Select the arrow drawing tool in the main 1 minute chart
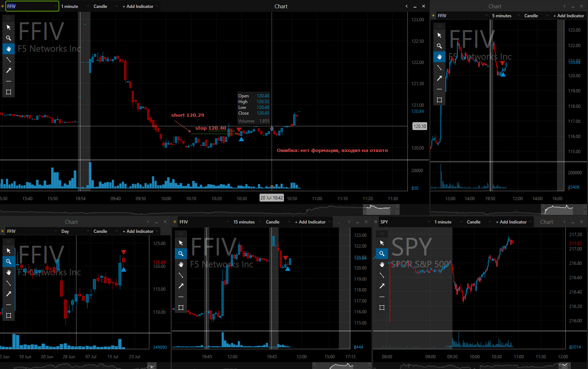This screenshot has width=588, height=369. (9, 70)
